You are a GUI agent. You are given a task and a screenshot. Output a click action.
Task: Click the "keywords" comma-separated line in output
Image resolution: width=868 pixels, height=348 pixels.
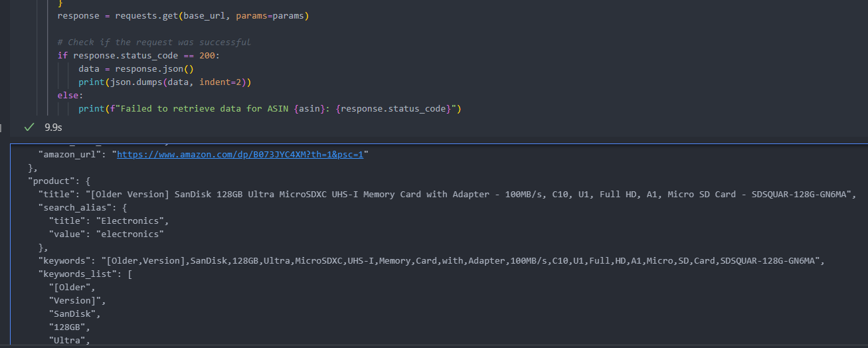point(432,260)
